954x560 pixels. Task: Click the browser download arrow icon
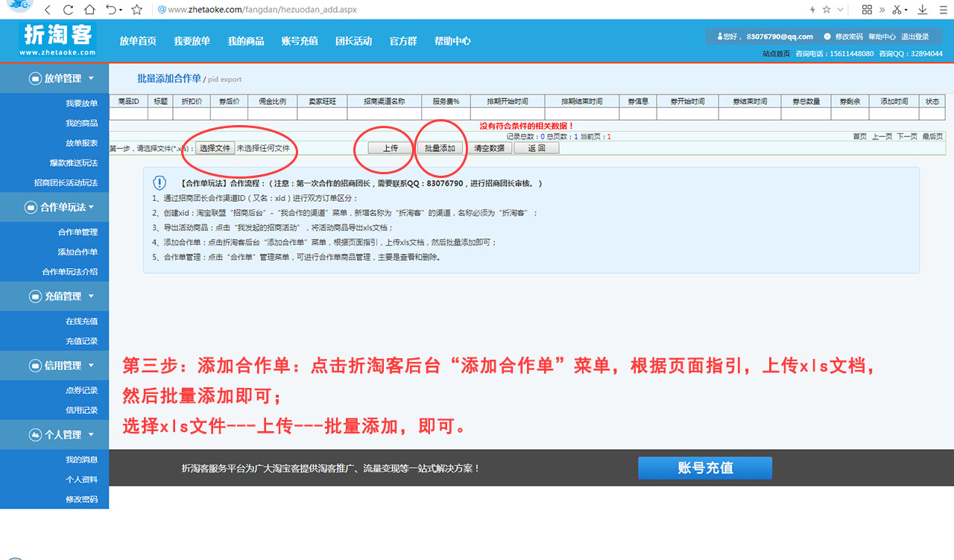[x=923, y=10]
